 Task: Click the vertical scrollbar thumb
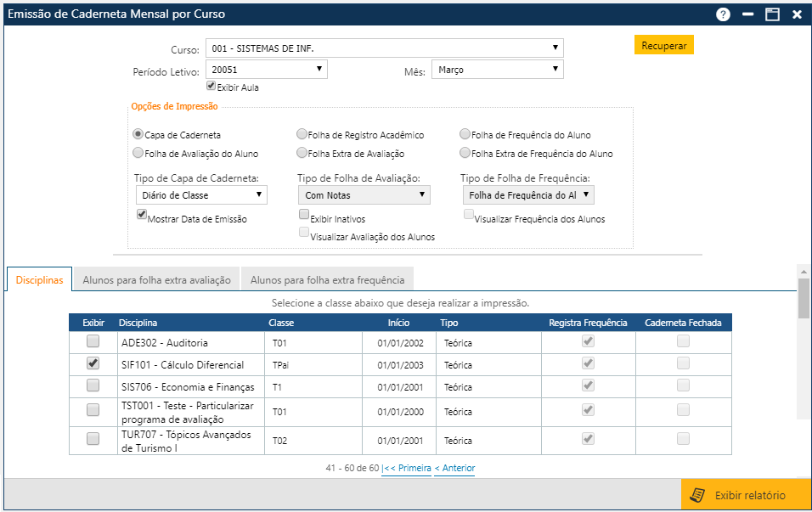coord(804,297)
